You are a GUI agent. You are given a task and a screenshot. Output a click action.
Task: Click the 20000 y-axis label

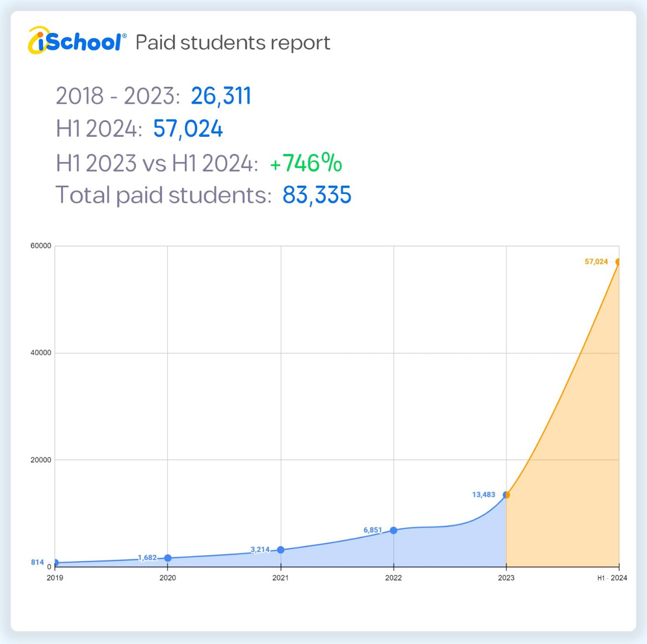(41, 460)
